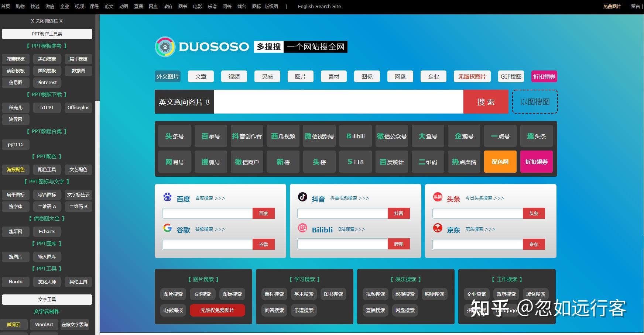Click the red 无版权免费图片 button
This screenshot has height=335, width=644.
coord(217,310)
